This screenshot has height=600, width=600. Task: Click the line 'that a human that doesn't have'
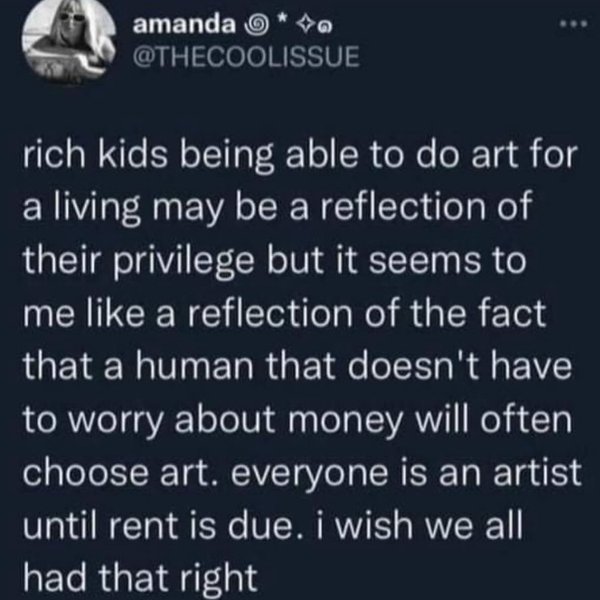click(298, 367)
